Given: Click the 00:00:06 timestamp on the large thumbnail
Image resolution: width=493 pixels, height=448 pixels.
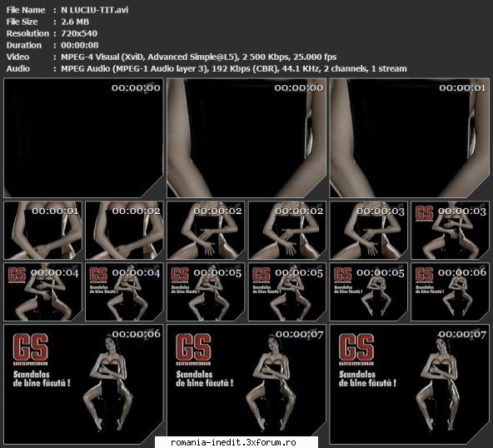Looking at the screenshot, I should pyautogui.click(x=136, y=334).
